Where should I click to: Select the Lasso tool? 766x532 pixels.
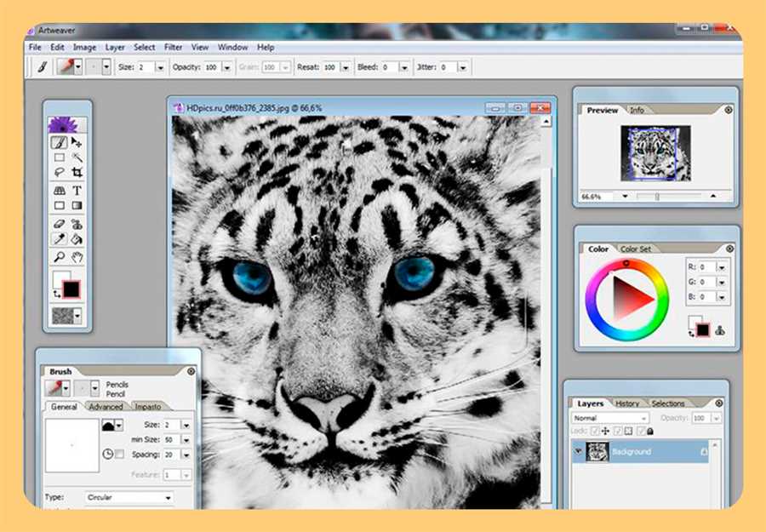pyautogui.click(x=59, y=173)
